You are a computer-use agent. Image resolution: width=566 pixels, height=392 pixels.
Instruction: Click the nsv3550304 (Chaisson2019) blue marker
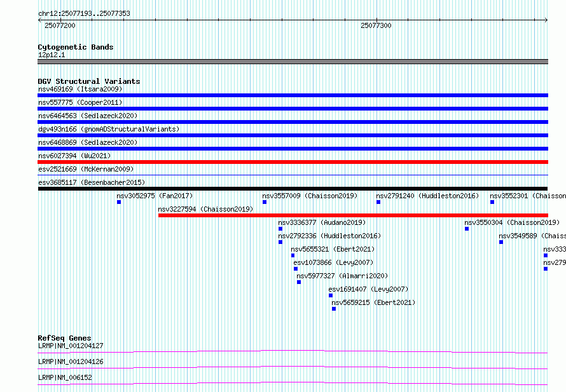pyautogui.click(x=467, y=229)
